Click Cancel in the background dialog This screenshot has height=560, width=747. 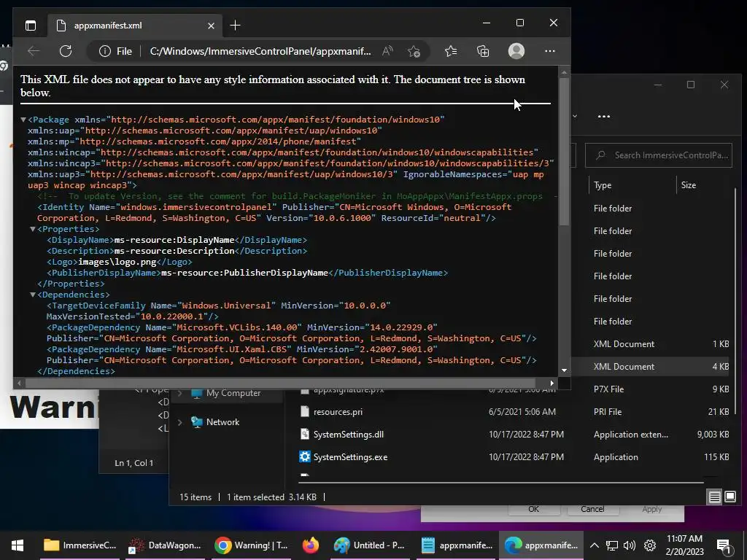point(592,509)
